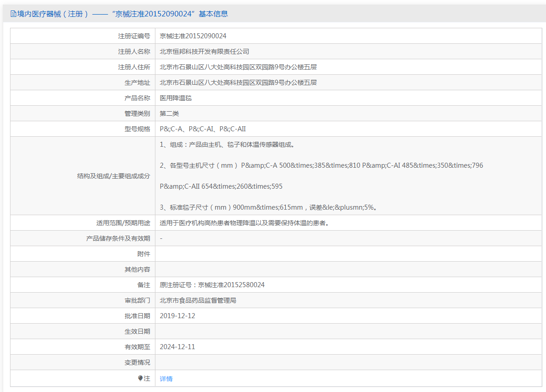Click the 批准日期 label
Screen dimensions: 546x392
(137, 316)
